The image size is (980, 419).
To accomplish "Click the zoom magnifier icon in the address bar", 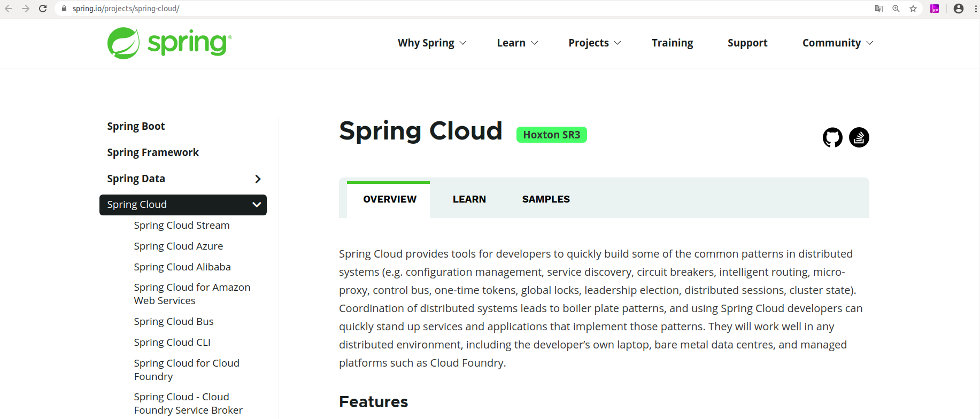I will 896,9.
